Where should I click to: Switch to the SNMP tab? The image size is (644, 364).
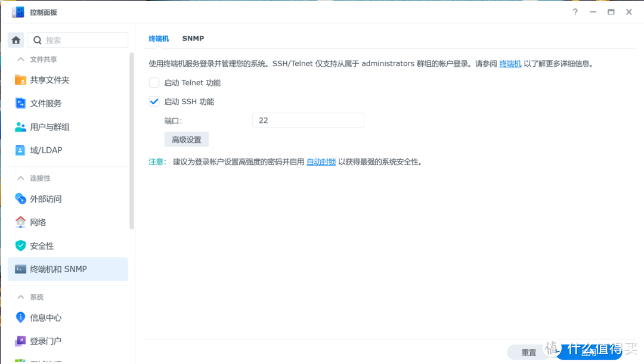coord(193,38)
